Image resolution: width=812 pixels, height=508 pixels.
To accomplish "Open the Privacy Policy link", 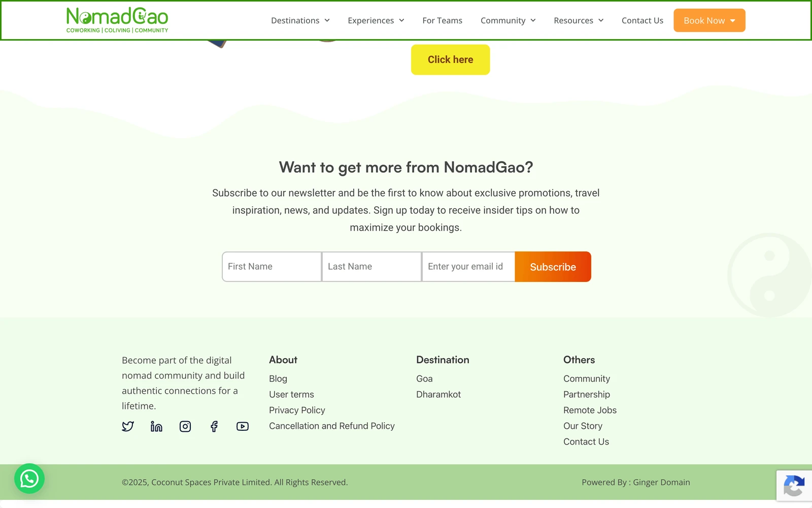I will tap(297, 410).
